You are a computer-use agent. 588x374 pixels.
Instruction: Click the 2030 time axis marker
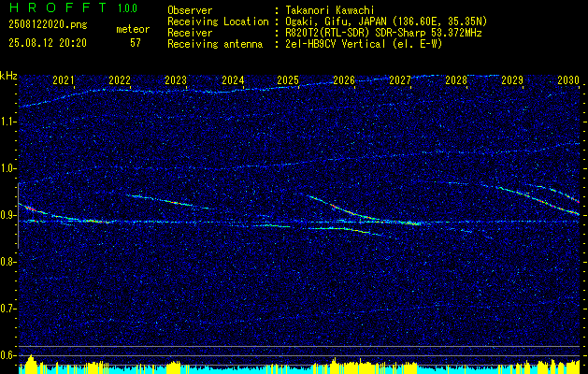pos(568,79)
